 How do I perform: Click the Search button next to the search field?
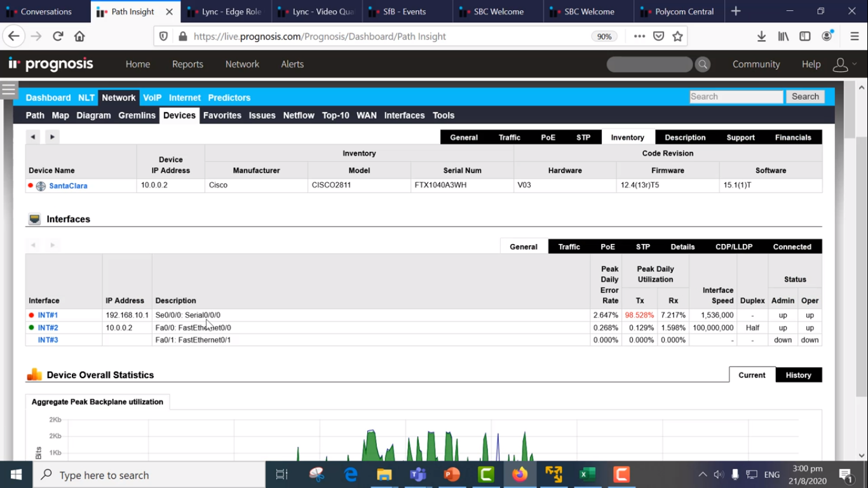point(805,97)
